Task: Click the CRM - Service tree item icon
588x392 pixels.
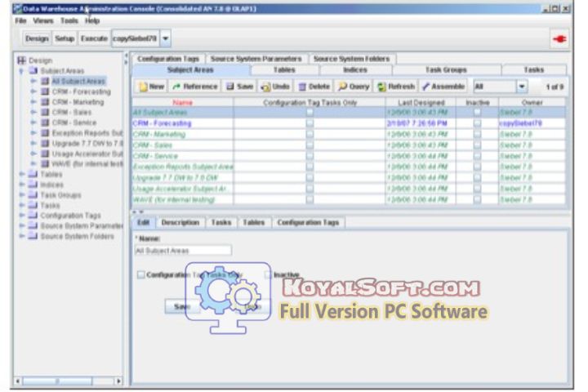Action: 45,122
